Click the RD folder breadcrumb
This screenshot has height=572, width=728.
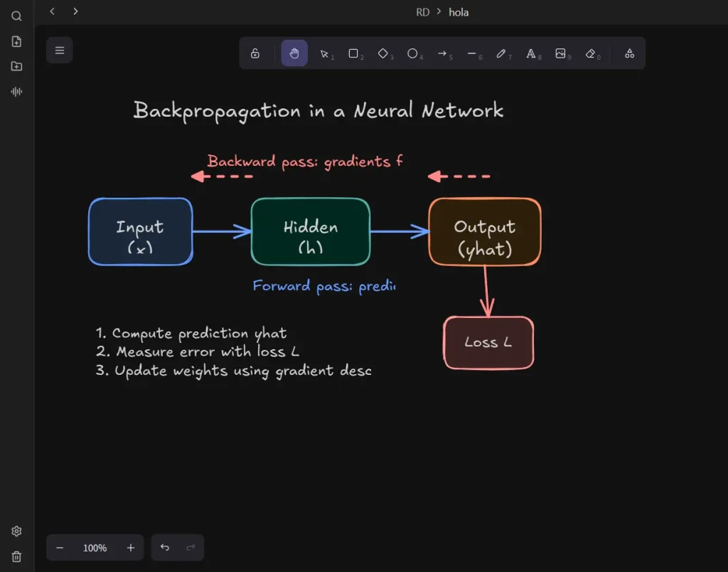click(422, 12)
